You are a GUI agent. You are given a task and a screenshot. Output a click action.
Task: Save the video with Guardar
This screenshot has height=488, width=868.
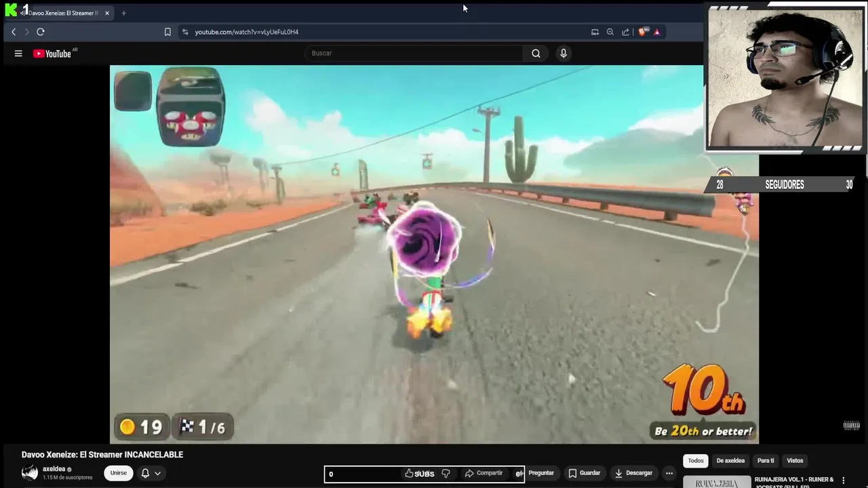[x=585, y=473]
